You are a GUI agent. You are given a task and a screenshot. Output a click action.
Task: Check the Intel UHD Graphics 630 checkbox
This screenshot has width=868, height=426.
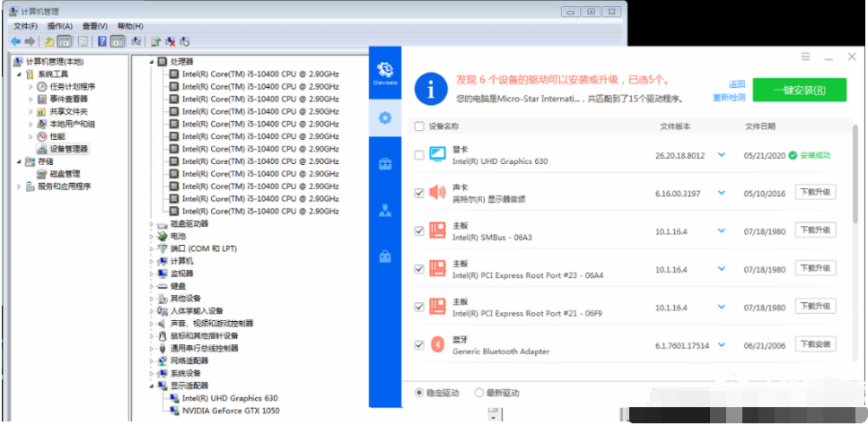(419, 155)
